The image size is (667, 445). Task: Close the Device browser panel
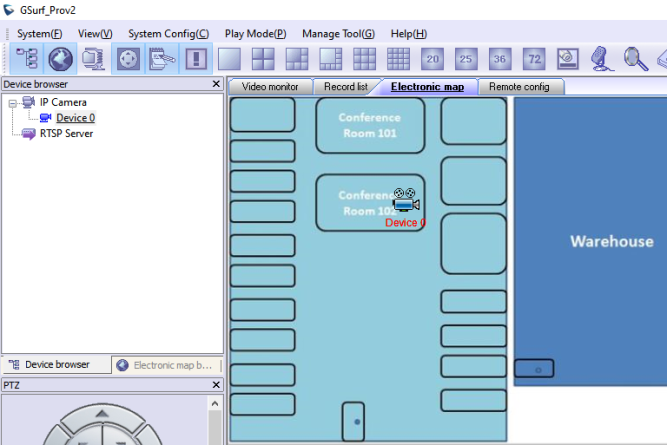216,85
